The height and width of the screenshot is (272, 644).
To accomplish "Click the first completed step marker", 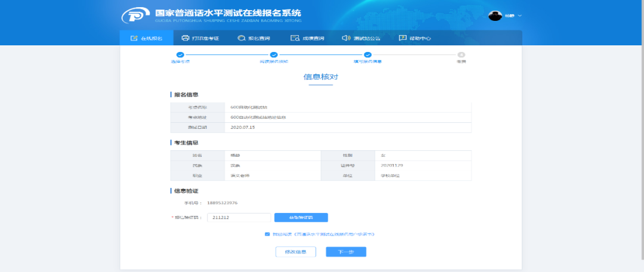I will pos(180,55).
